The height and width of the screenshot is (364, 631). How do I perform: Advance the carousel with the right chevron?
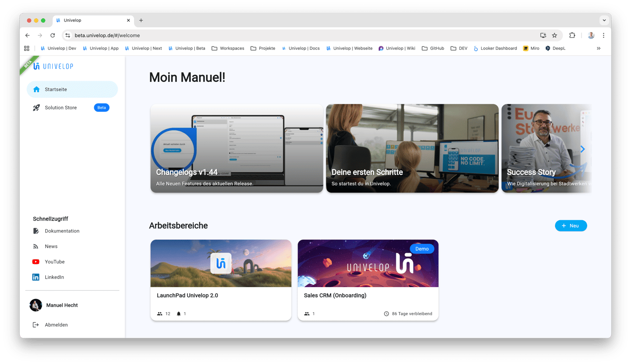(x=582, y=149)
